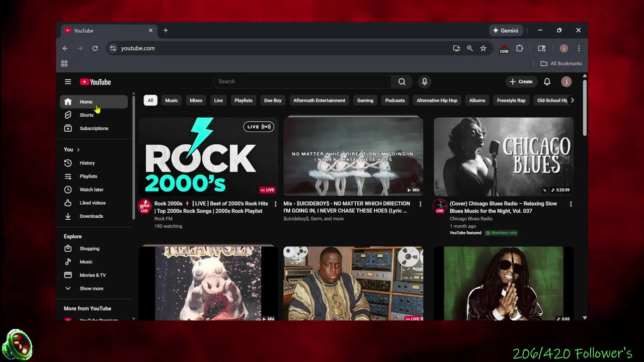The height and width of the screenshot is (362, 644).
Task: Open the (Cover) Chicago Blues Radio title
Action: (503, 207)
